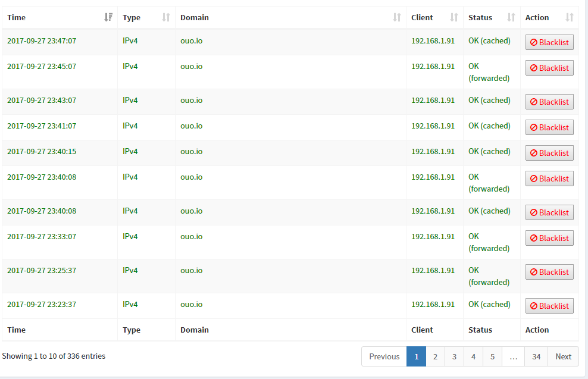The height and width of the screenshot is (379, 588).
Task: Open pagination page 5
Action: pos(493,356)
